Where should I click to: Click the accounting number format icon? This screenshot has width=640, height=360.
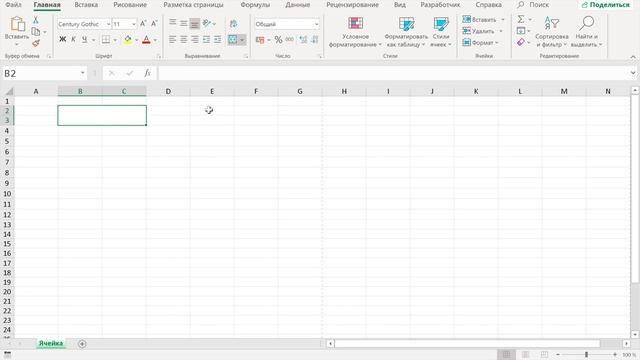[260, 40]
